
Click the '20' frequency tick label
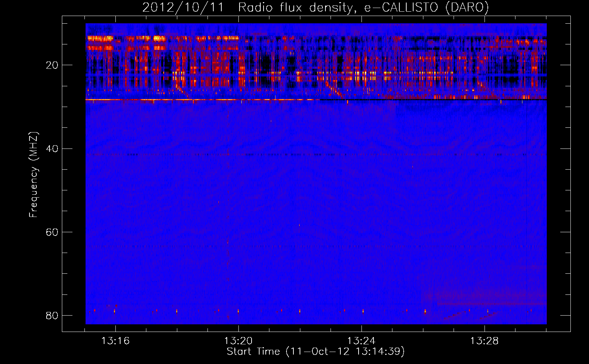pyautogui.click(x=52, y=65)
